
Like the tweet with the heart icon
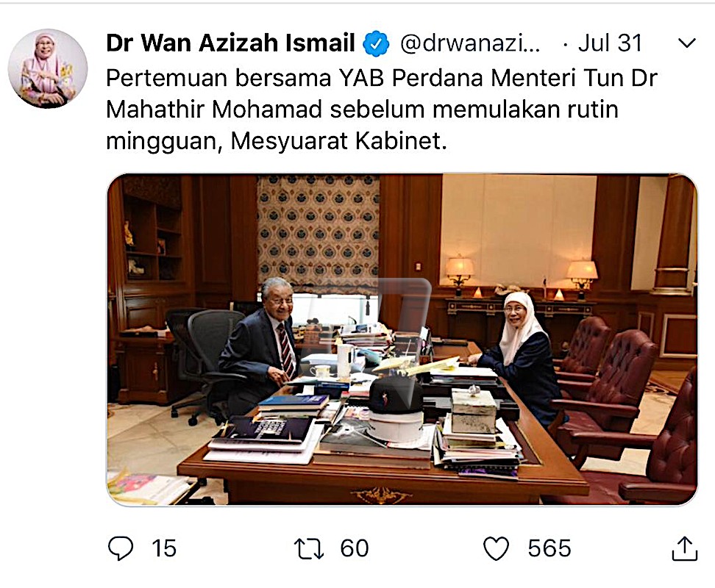496,548
